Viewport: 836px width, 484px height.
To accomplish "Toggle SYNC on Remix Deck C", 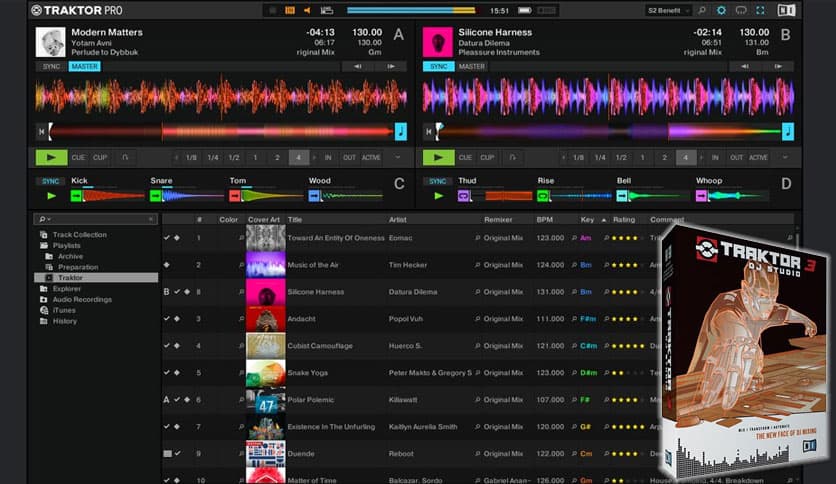I will click(51, 181).
